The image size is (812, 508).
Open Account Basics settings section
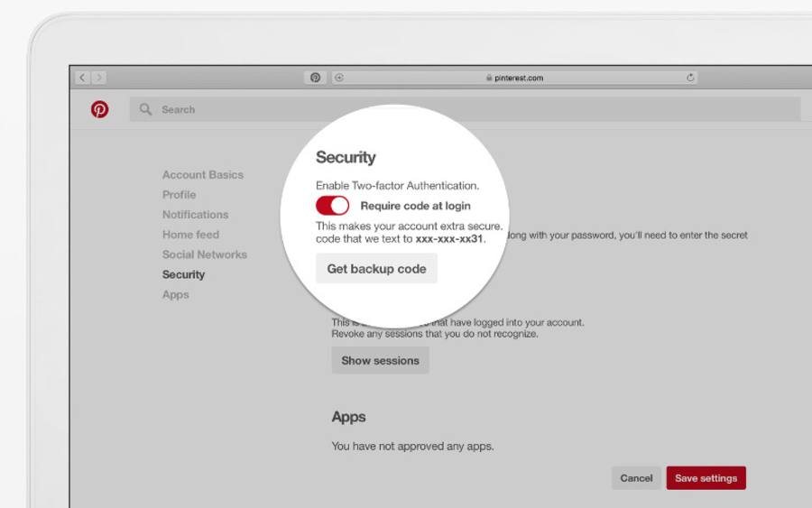pos(202,175)
